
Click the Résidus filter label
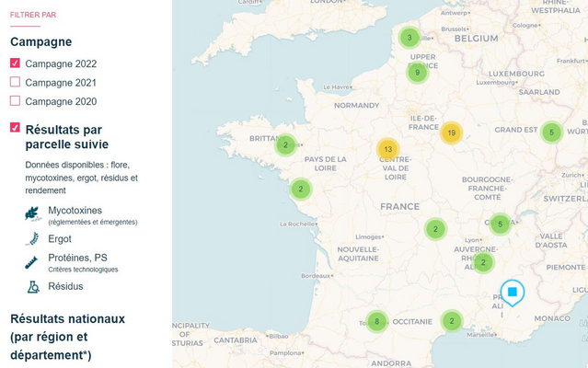tap(65, 287)
